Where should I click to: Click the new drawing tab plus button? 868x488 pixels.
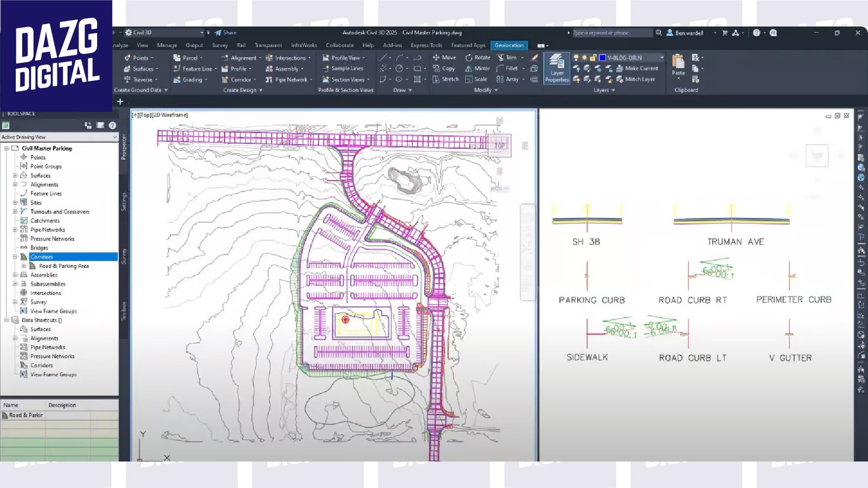120,101
